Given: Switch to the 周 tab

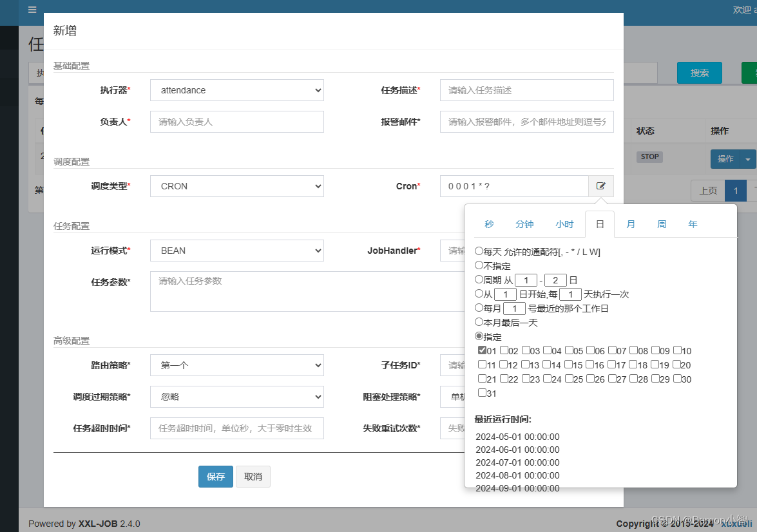Looking at the screenshot, I should pyautogui.click(x=662, y=224).
